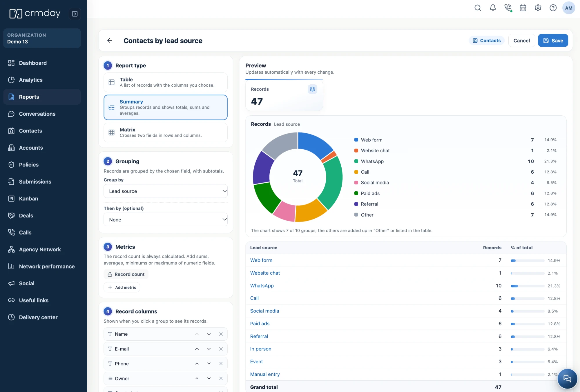
Task: Go back with the left arrow
Action: coord(110,40)
